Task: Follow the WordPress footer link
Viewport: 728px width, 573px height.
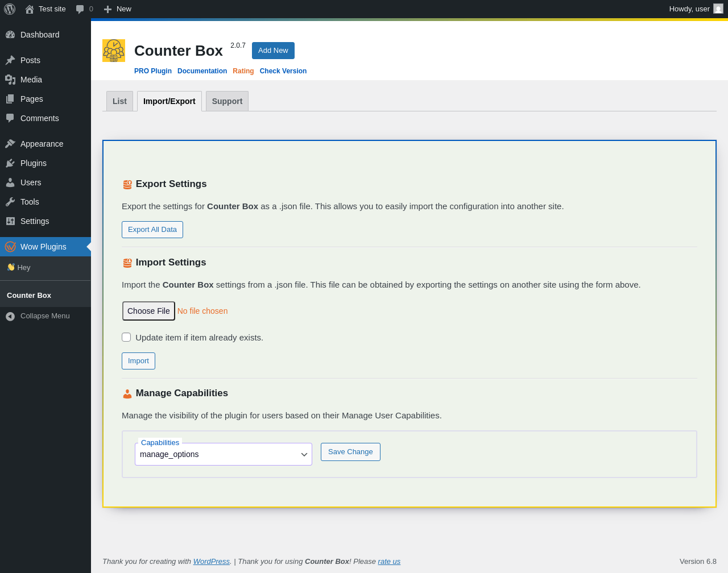Action: click(212, 561)
